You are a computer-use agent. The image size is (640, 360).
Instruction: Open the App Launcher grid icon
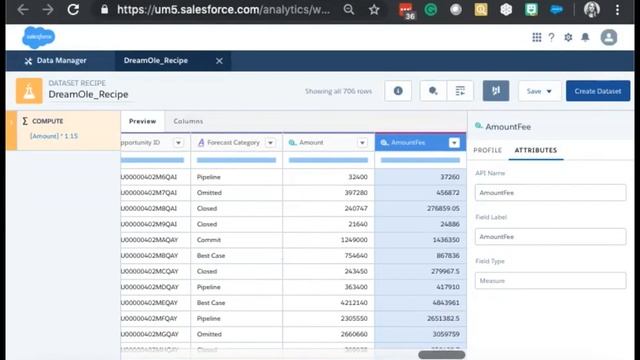[x=537, y=38]
